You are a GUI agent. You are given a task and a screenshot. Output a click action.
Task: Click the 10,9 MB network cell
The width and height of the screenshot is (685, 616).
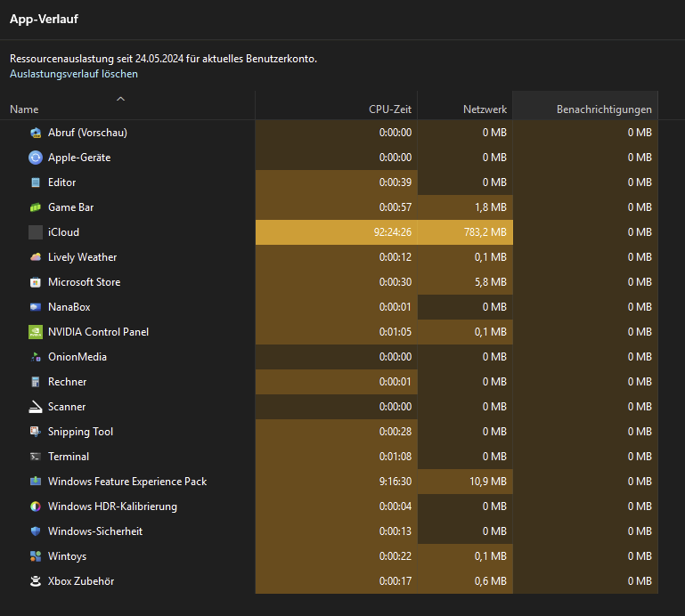click(x=465, y=481)
